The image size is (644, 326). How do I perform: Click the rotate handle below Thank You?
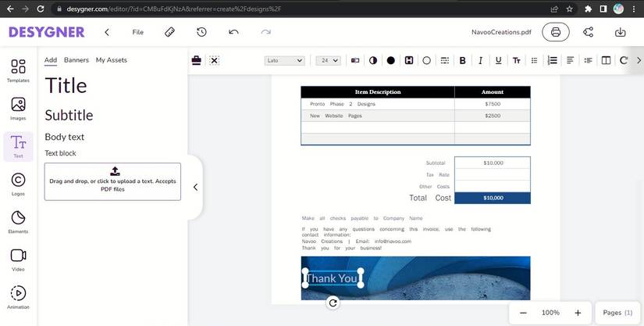click(333, 303)
